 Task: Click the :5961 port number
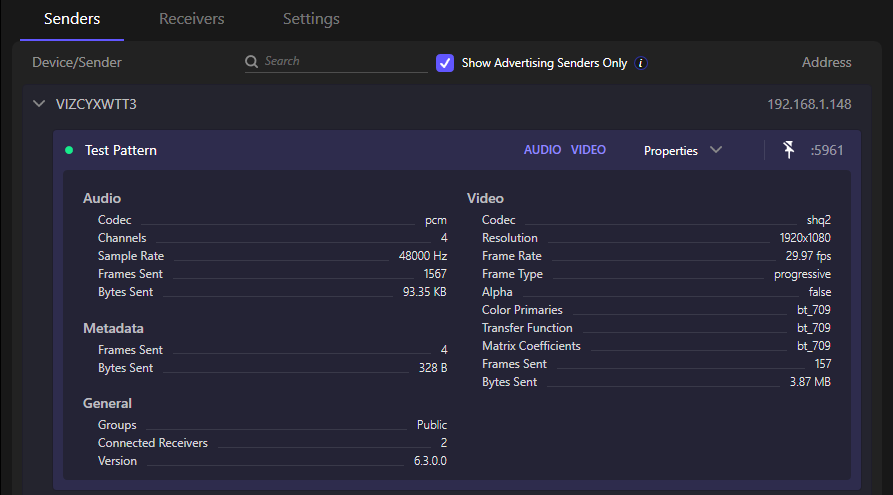click(827, 151)
